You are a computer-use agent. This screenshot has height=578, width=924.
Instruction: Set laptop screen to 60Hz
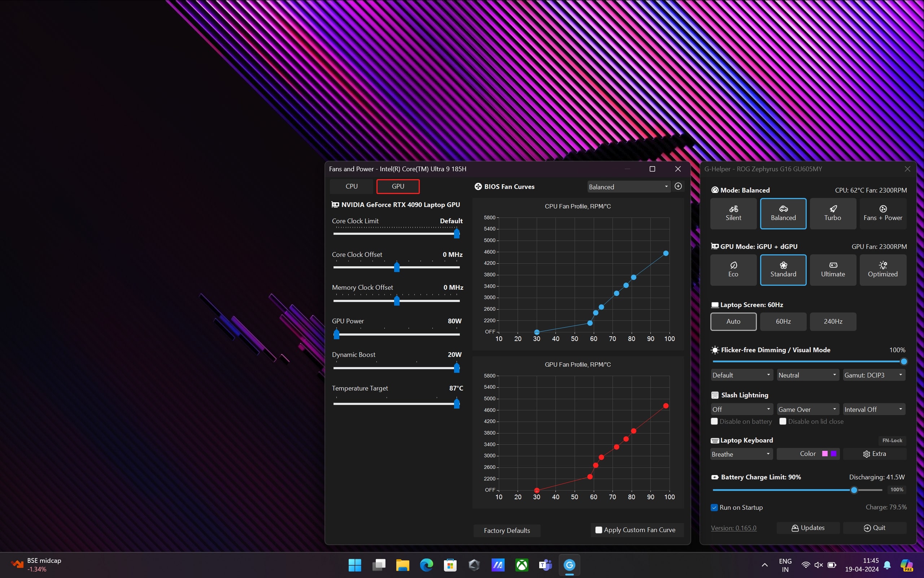pos(783,322)
